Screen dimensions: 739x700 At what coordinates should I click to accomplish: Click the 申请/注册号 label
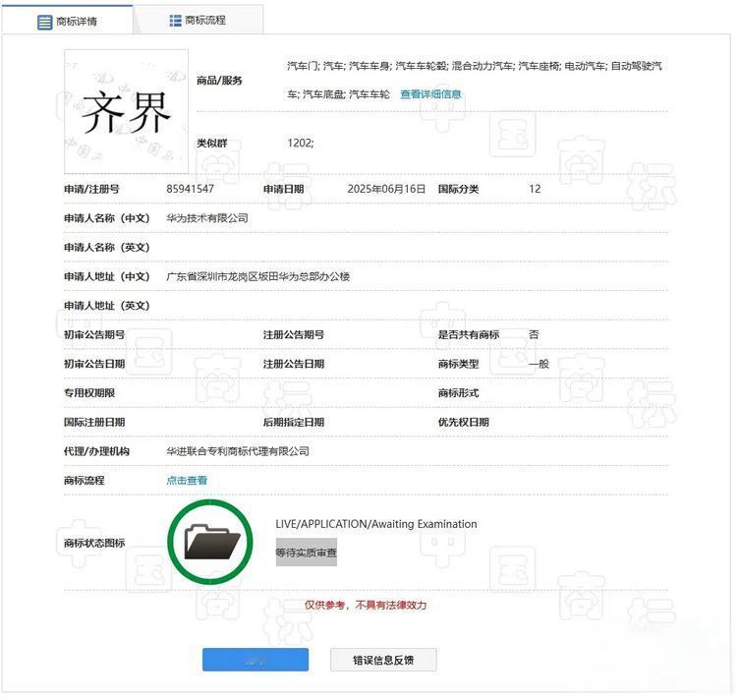[92, 189]
